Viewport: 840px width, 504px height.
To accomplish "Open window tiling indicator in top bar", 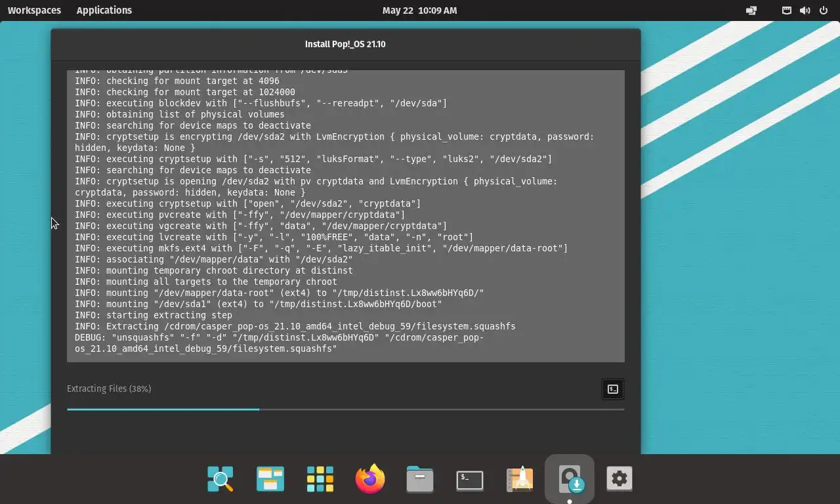I will pyautogui.click(x=751, y=10).
